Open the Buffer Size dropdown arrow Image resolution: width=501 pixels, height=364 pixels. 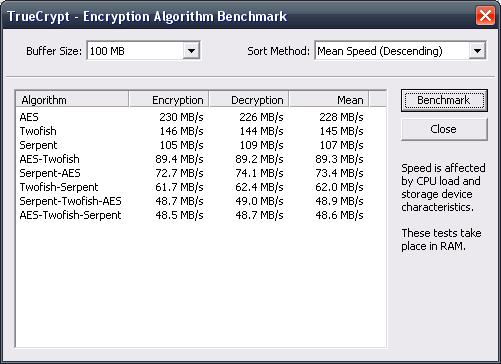click(191, 51)
